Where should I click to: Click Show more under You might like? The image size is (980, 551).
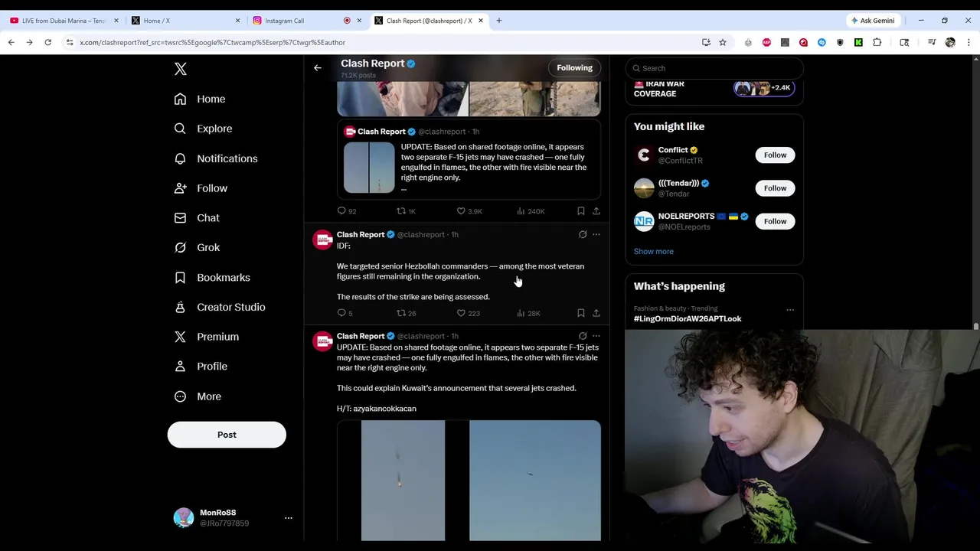[x=654, y=251]
